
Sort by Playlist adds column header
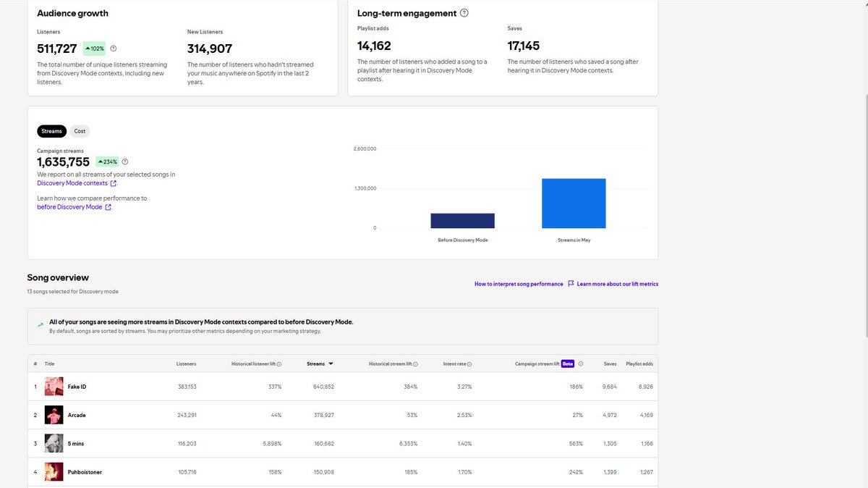(x=639, y=364)
